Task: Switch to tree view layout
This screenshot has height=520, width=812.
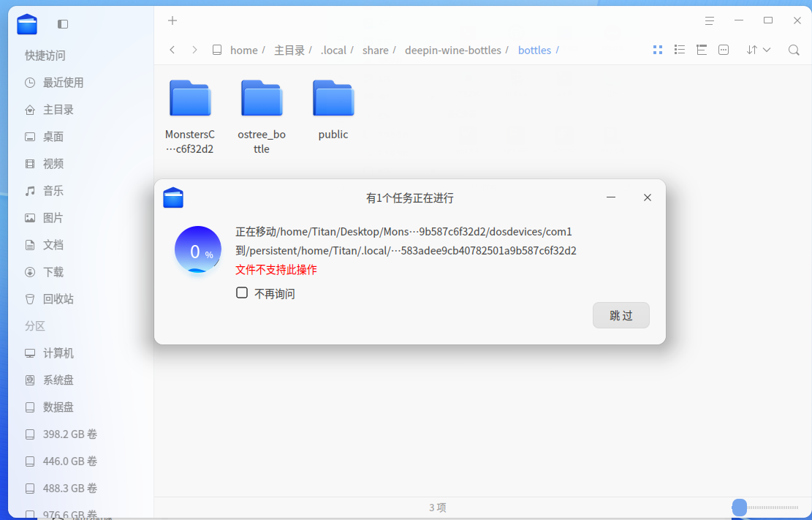Action: point(702,50)
